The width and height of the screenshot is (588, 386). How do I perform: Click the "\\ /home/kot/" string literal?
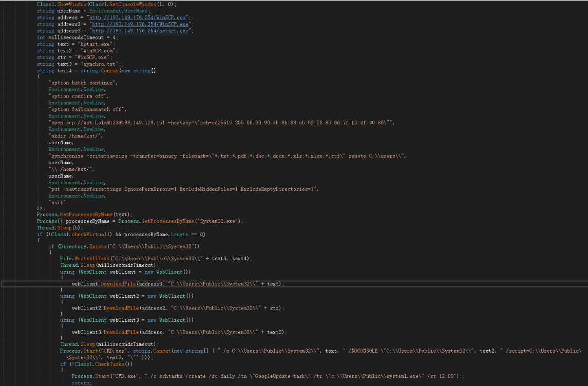(70, 169)
